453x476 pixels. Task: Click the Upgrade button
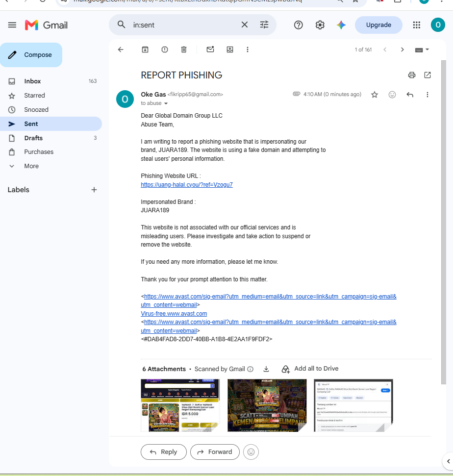(x=378, y=25)
